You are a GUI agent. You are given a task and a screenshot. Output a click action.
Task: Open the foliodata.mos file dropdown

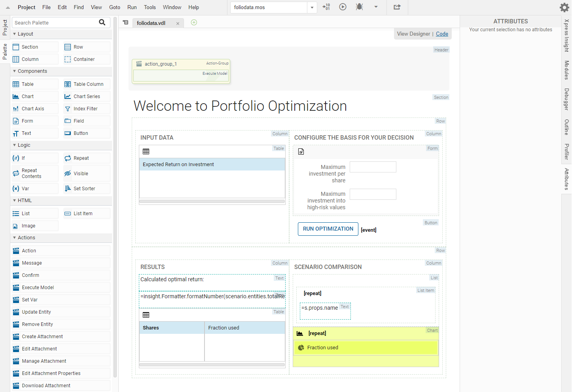point(312,8)
